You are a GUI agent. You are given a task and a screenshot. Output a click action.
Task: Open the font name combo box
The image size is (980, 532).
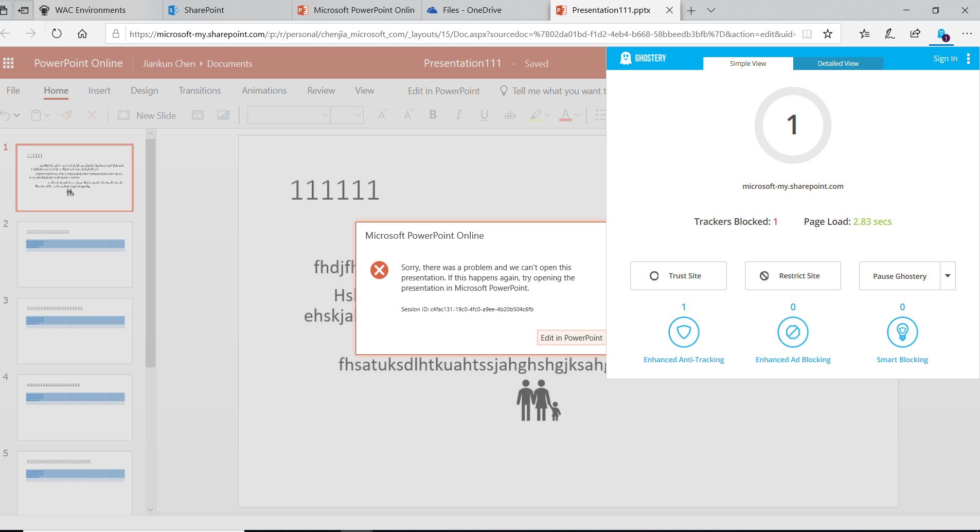click(289, 115)
